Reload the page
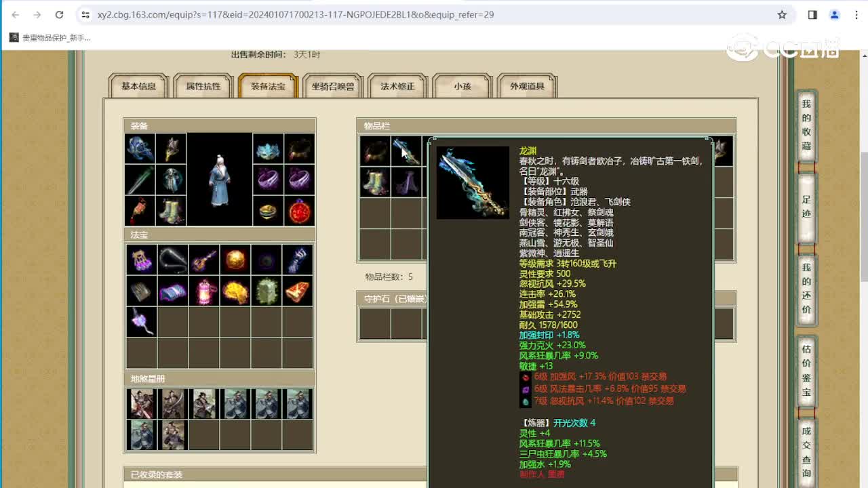Viewport: 868px width, 488px height. tap(59, 14)
